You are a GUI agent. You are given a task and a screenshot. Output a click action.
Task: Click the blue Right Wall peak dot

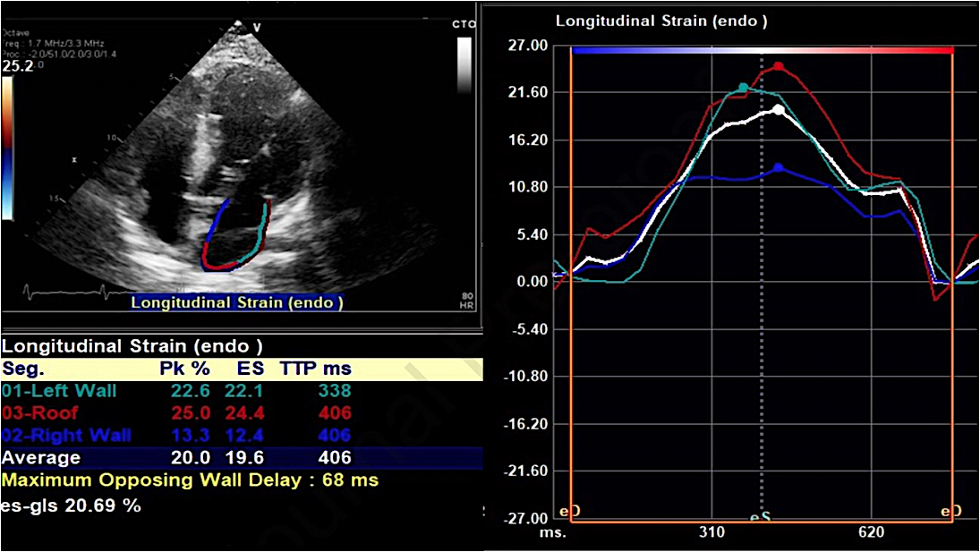click(779, 167)
